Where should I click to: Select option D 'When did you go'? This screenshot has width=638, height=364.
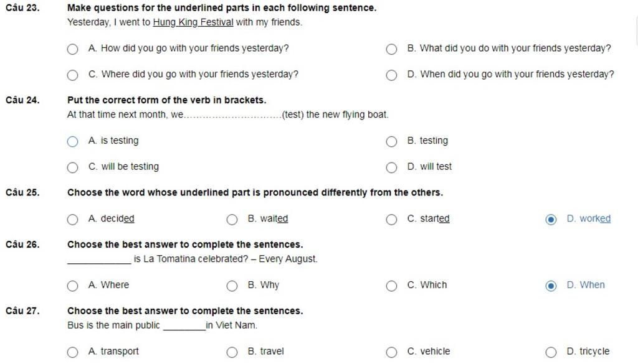pos(391,75)
